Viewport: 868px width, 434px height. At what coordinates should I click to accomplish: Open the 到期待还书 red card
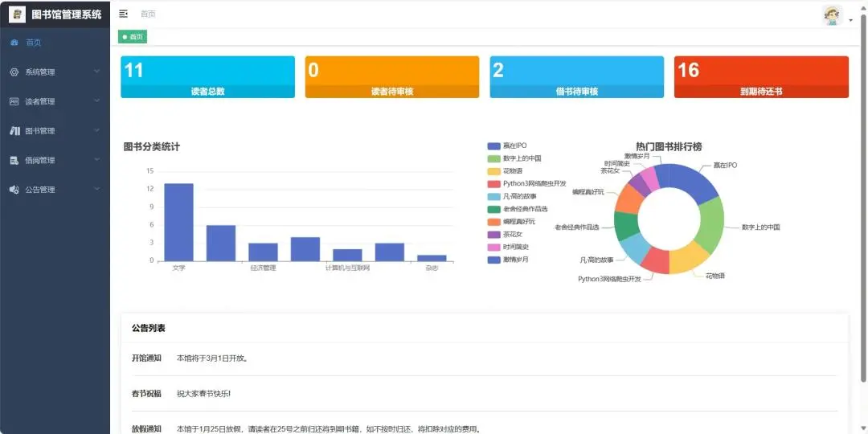pyautogui.click(x=761, y=77)
